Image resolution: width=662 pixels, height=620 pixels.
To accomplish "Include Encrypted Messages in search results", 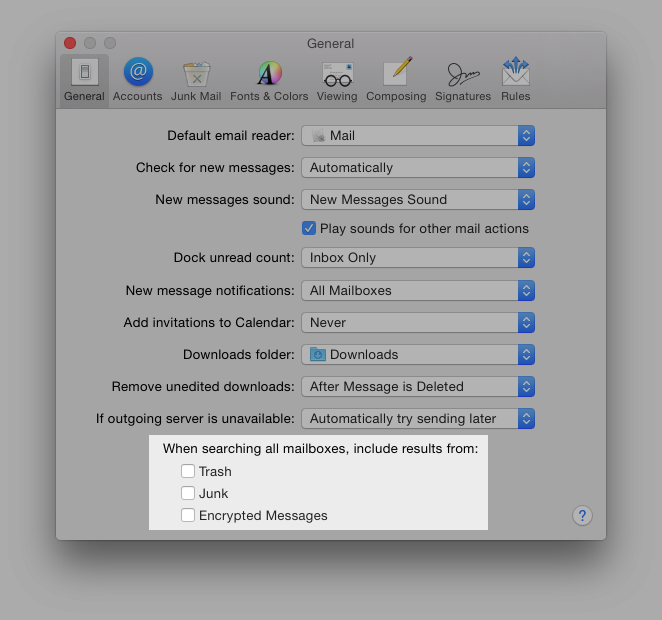I will tap(188, 515).
